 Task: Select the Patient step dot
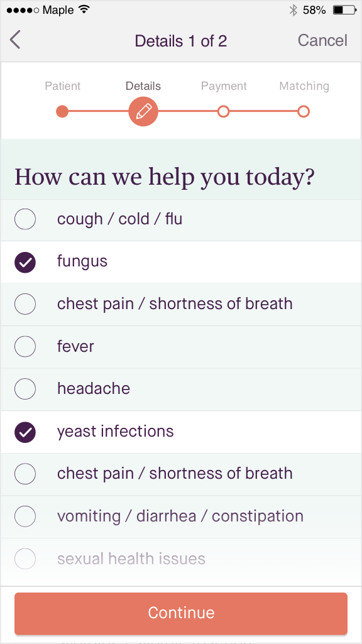click(x=62, y=111)
